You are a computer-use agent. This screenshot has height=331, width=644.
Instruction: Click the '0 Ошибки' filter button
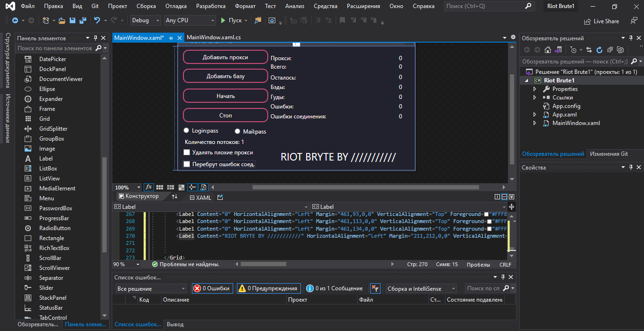pyautogui.click(x=212, y=288)
